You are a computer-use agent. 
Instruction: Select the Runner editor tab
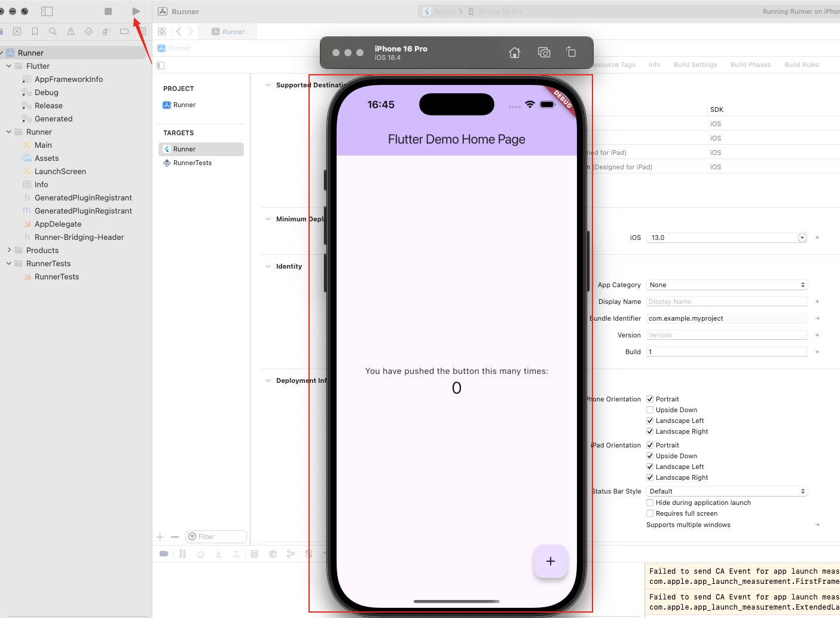coord(228,32)
